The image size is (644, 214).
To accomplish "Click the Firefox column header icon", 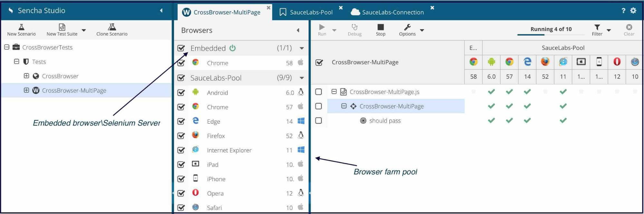I will click(x=545, y=62).
